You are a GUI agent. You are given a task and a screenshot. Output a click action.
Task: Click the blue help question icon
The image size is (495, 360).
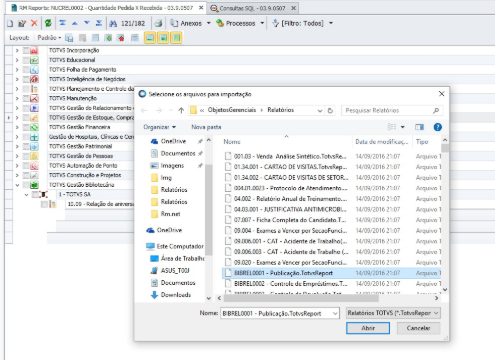tap(437, 127)
